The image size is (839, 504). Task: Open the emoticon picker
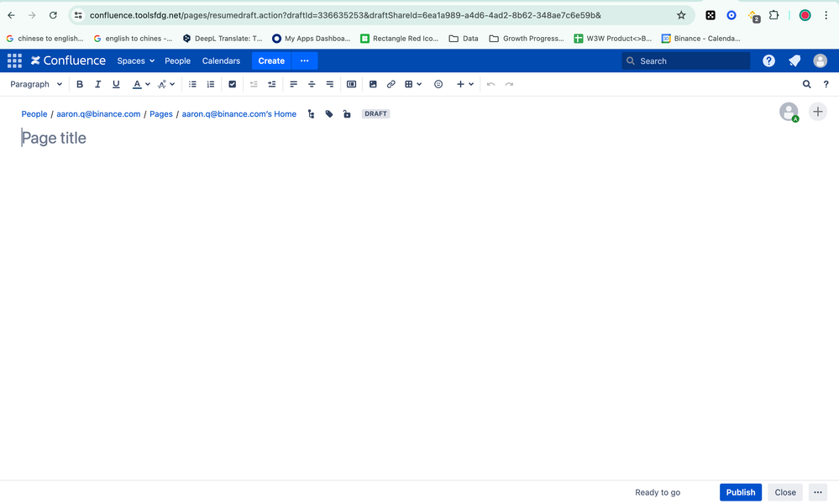tap(438, 84)
